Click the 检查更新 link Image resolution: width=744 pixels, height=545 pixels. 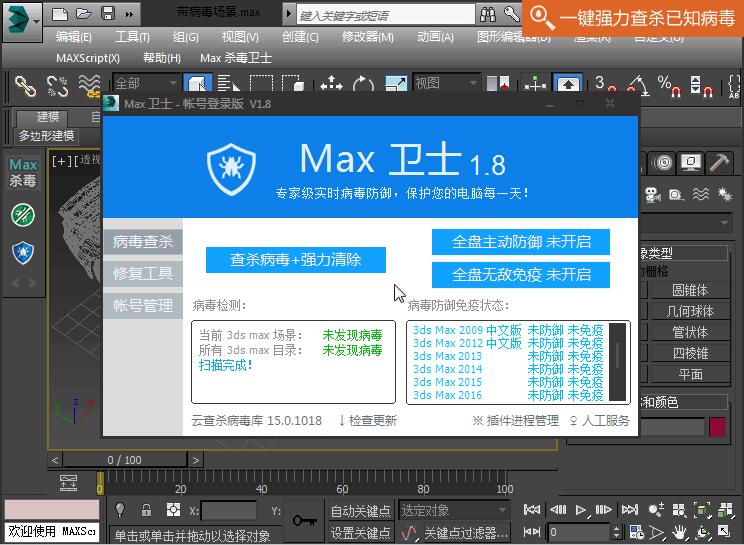point(368,420)
